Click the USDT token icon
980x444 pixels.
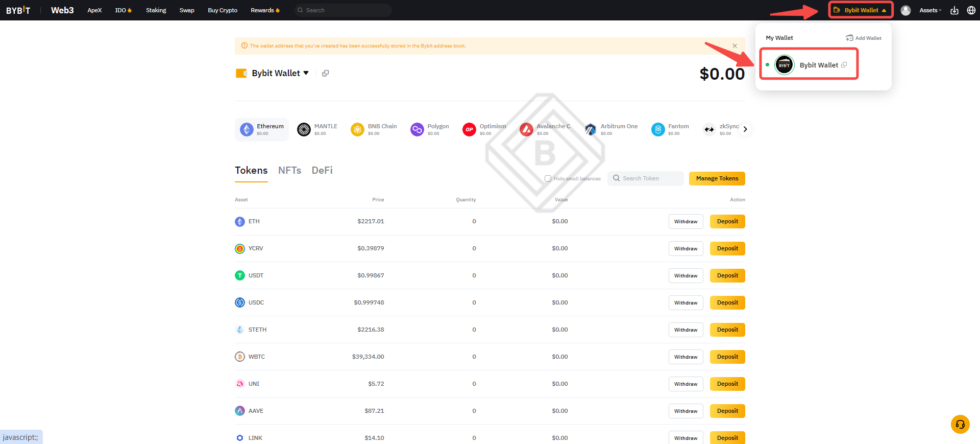[x=240, y=275]
